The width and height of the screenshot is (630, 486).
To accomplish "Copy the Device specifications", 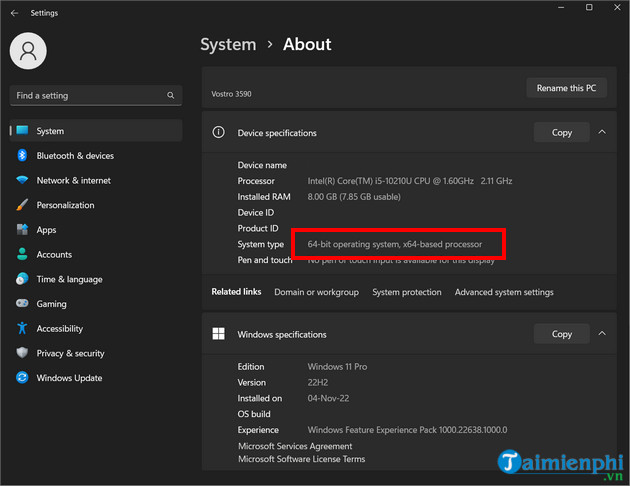I will (562, 132).
